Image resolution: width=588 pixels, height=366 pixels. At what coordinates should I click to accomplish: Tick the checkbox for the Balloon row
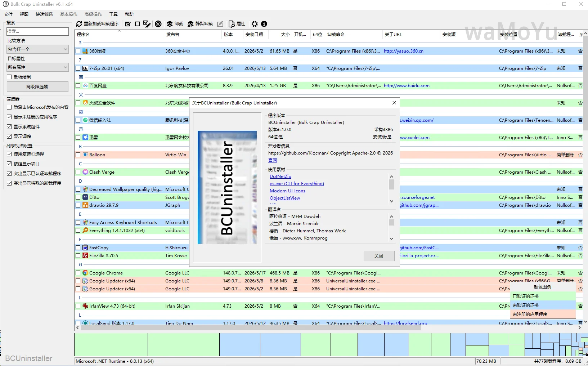(78, 155)
